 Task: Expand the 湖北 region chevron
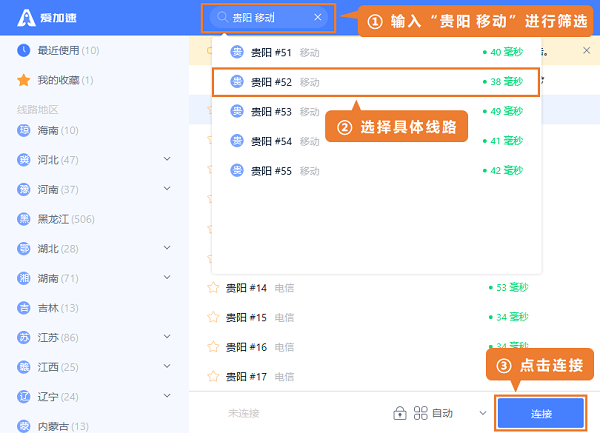pos(167,247)
